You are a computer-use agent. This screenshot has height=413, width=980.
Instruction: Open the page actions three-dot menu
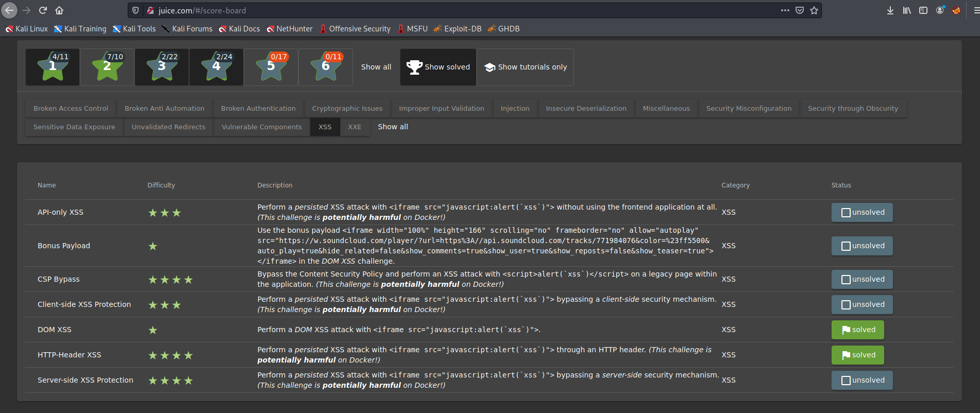coord(785,10)
